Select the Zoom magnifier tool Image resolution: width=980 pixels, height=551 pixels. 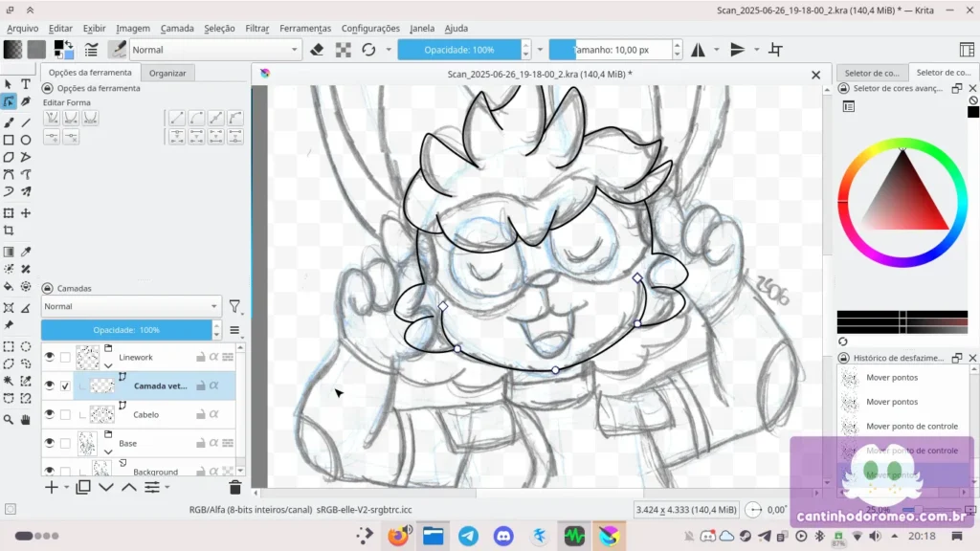pyautogui.click(x=9, y=419)
